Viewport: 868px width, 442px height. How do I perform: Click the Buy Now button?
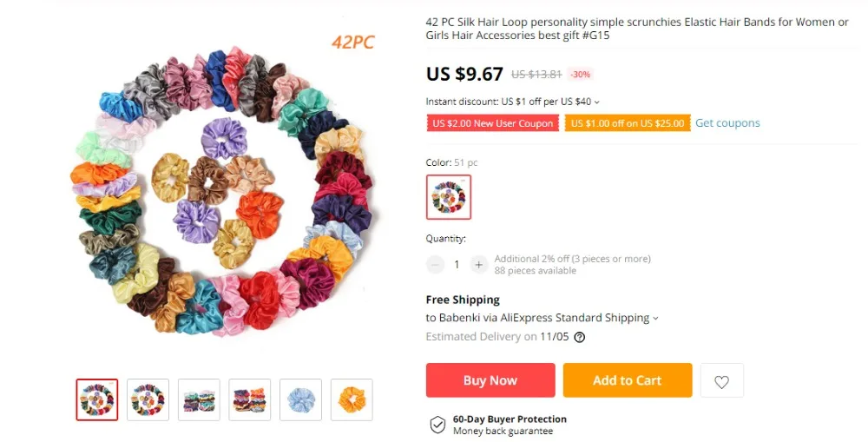coord(490,380)
